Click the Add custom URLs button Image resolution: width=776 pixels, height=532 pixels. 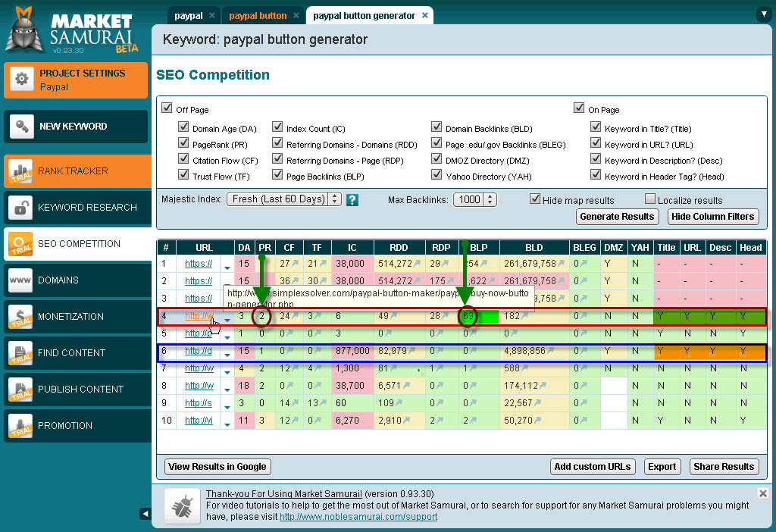pyautogui.click(x=593, y=466)
